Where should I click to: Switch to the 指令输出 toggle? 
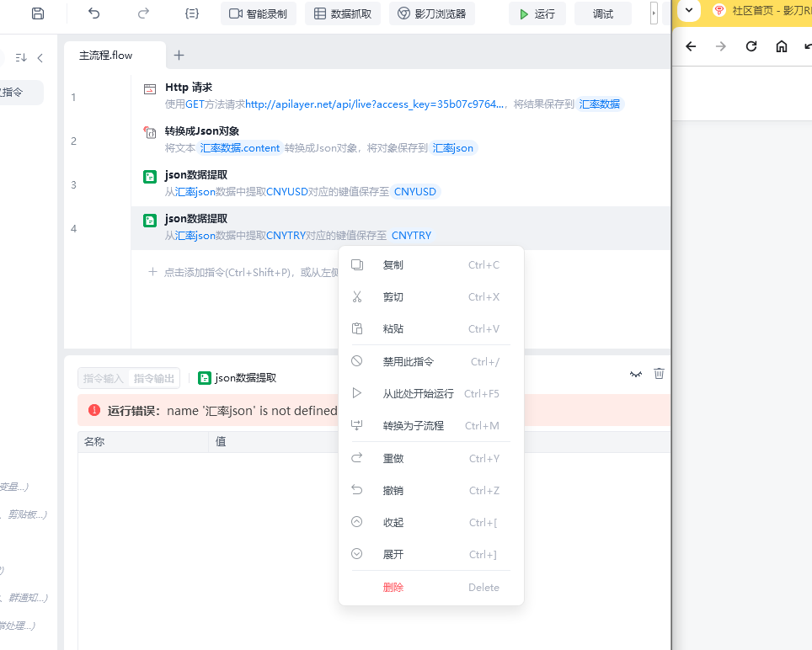click(154, 378)
